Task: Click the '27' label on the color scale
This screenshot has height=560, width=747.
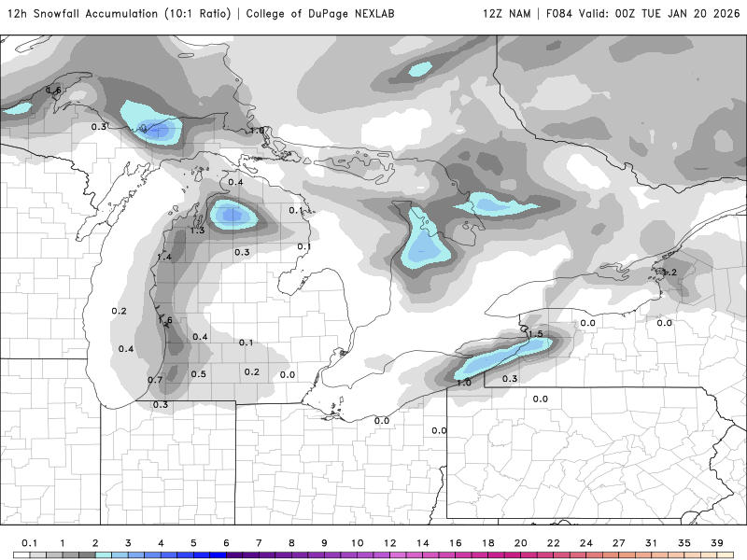Action: 619,543
